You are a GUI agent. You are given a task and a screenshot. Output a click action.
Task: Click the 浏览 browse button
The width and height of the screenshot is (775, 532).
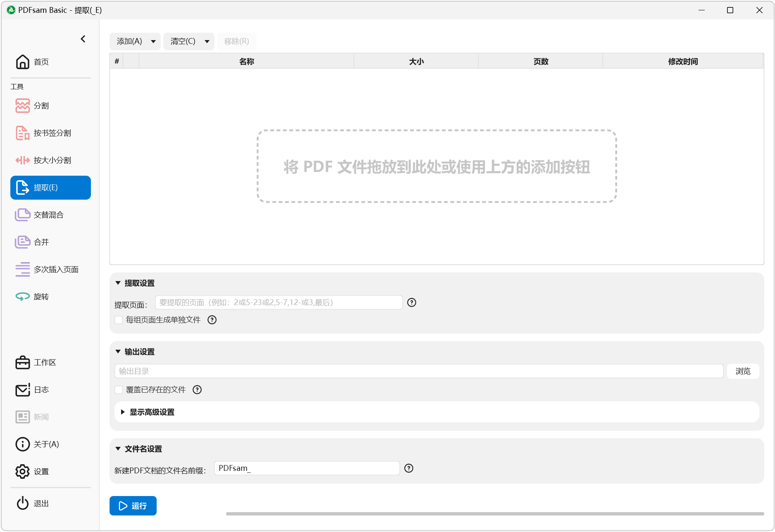tap(743, 371)
